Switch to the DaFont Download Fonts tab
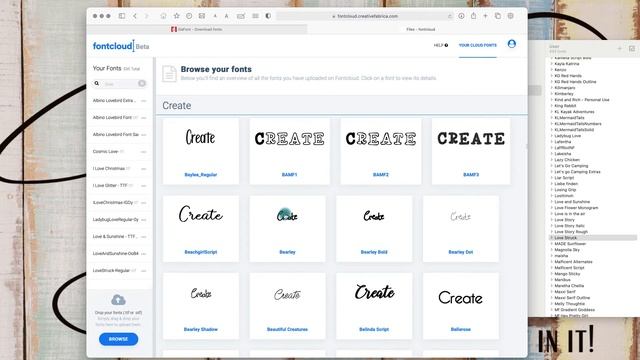Image resolution: width=640 pixels, height=360 pixels. tap(197, 29)
